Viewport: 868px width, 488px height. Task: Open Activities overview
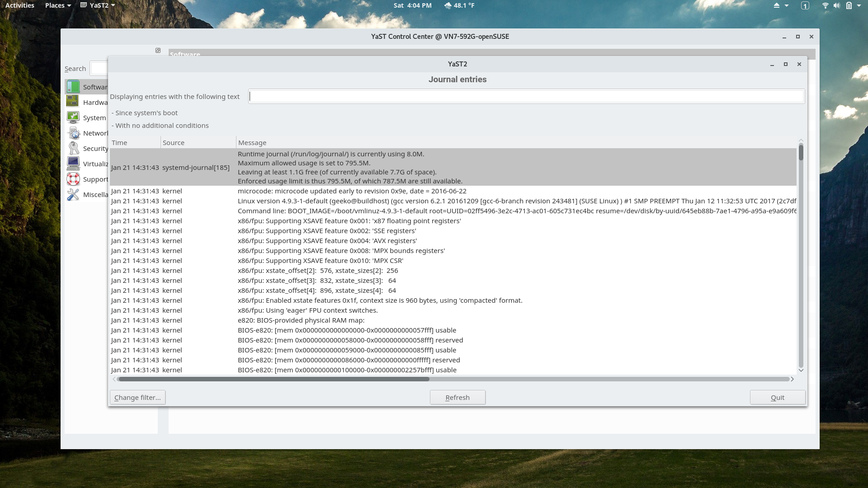20,5
